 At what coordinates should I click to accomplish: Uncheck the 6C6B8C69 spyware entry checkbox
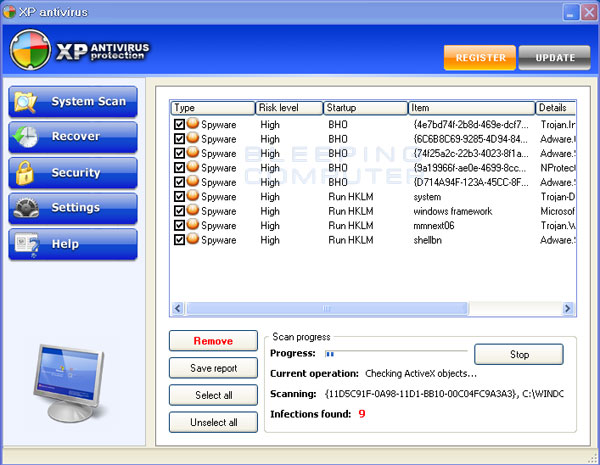179,139
